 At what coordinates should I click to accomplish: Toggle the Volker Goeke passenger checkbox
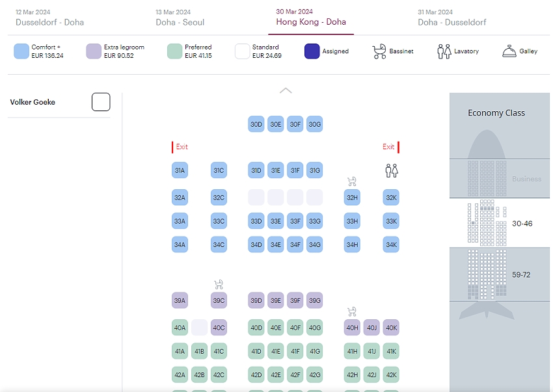101,102
